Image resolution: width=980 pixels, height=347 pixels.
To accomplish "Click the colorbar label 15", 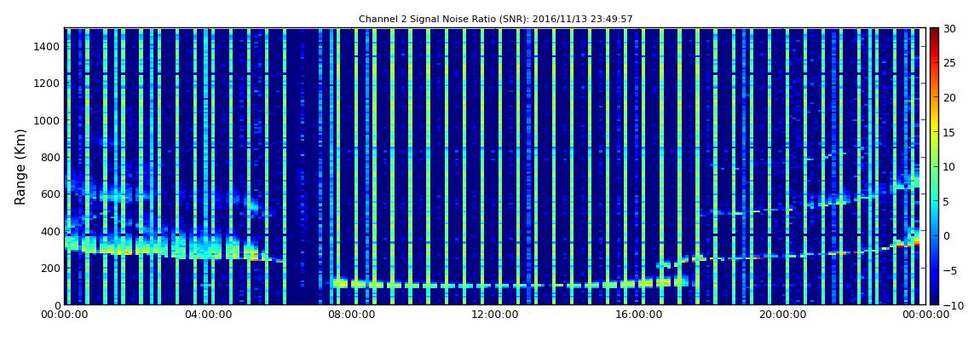I will click(x=949, y=132).
